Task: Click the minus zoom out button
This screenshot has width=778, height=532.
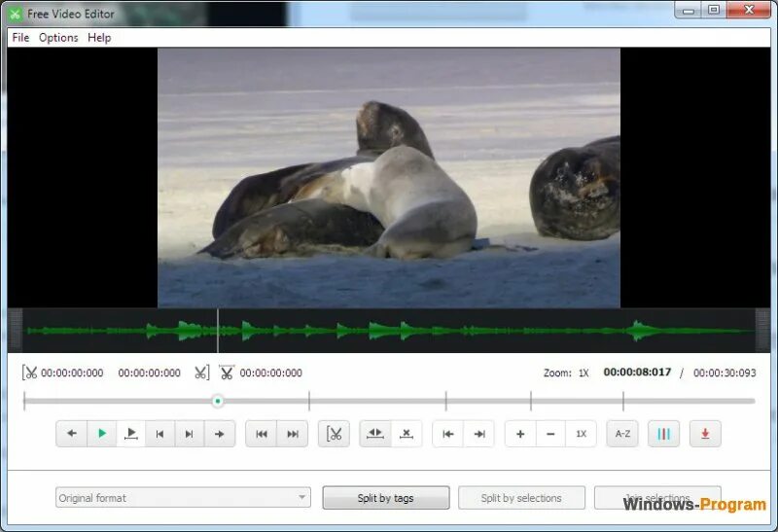Action: coord(550,434)
